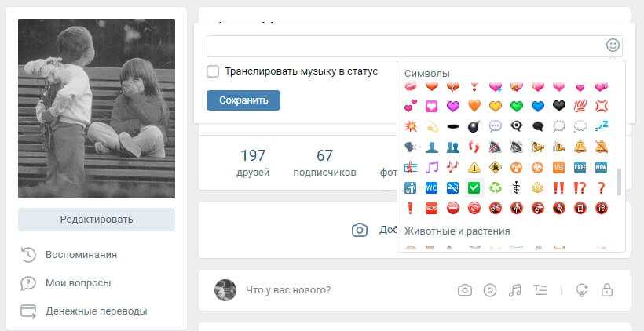Image resolution: width=644 pixels, height=331 pixels.
Task: Attach a photo with the camera icon in the post box
Action: (464, 290)
